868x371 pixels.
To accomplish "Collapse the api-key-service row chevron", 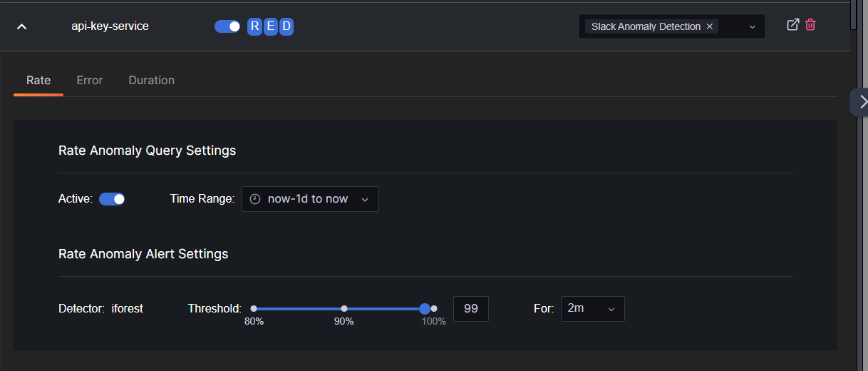I will coord(22,27).
